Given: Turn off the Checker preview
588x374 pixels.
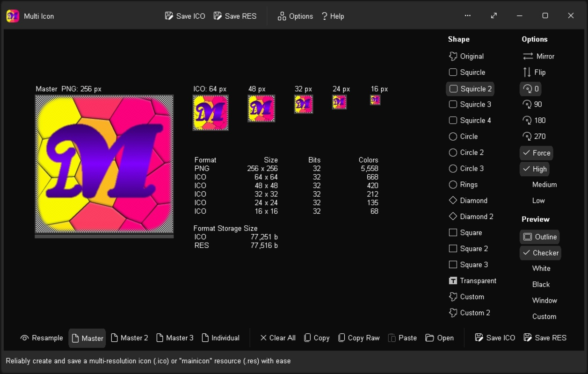Looking at the screenshot, I should (x=540, y=253).
